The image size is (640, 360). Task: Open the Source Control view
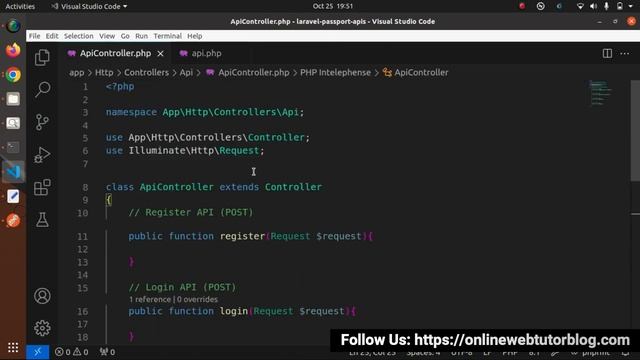point(42,122)
